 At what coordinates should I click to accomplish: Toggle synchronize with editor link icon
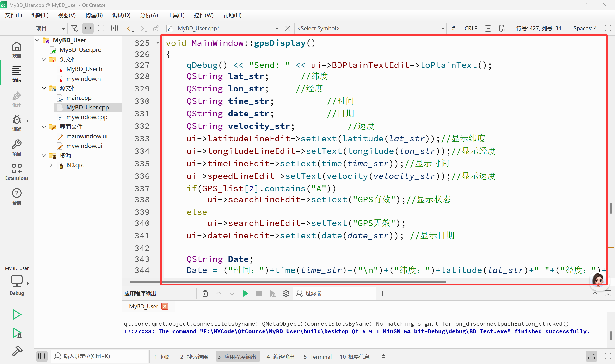(x=88, y=29)
